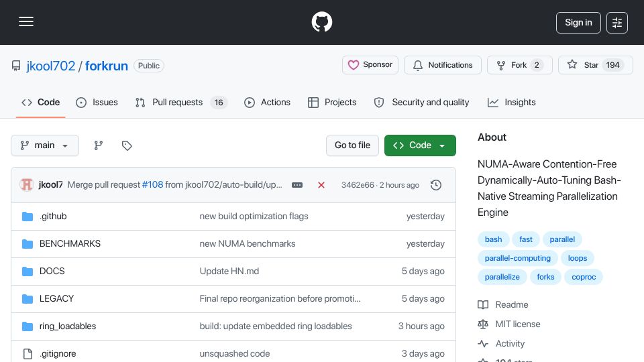Screen dimensions: 644x362
Task: View the fork count of 2
Action: [x=537, y=65]
